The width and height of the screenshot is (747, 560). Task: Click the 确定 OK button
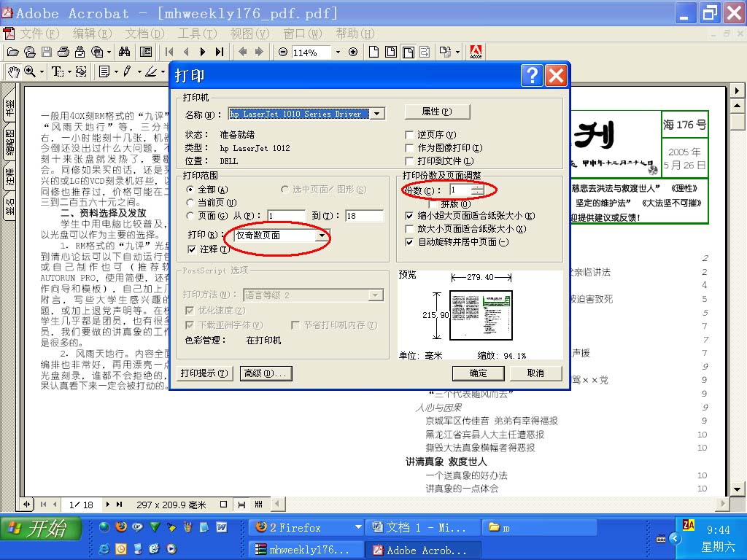tap(478, 373)
